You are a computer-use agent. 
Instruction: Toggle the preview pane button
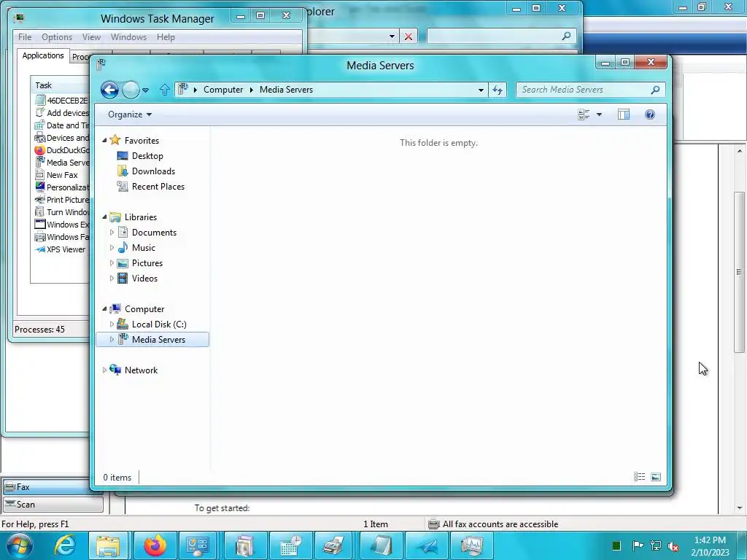tap(624, 114)
